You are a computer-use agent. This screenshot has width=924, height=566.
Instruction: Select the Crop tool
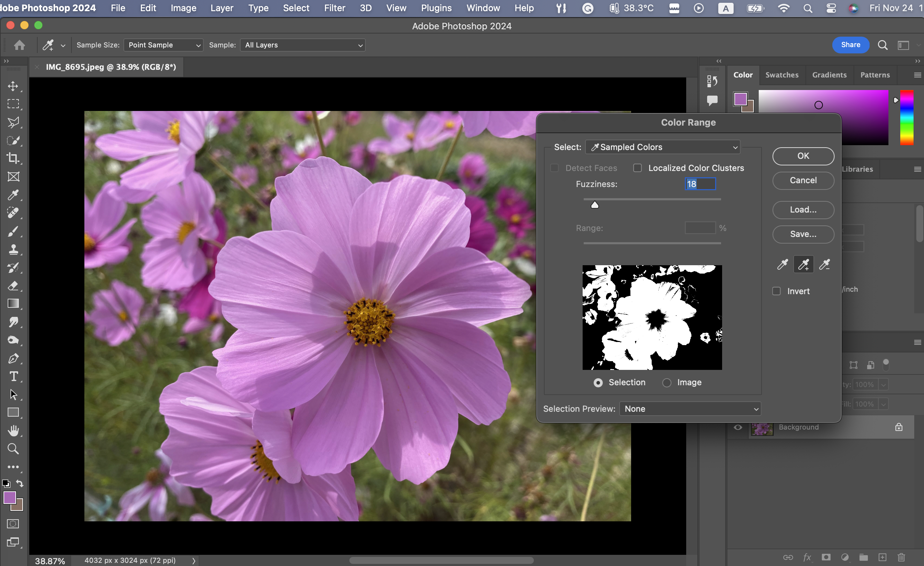[13, 158]
